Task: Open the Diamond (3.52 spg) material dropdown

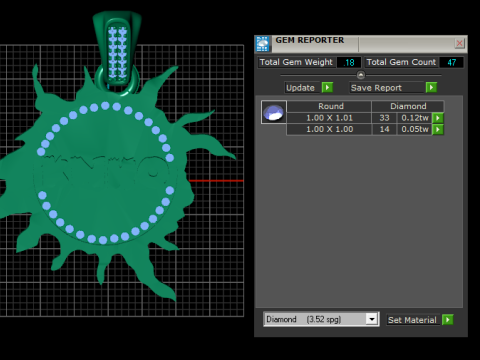Action: (372, 319)
